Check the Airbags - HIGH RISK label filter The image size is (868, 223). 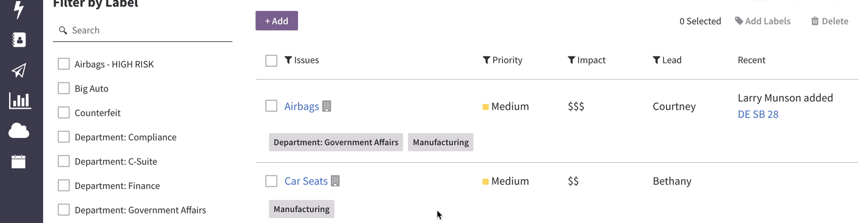64,64
